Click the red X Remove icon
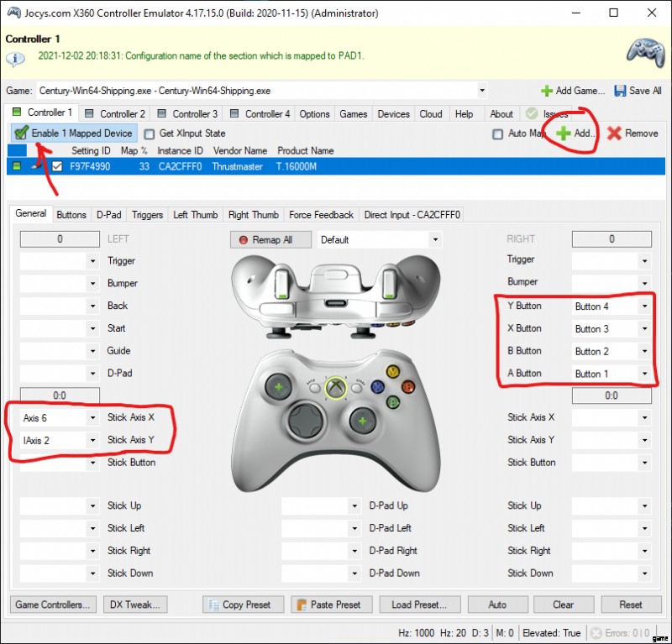 (x=614, y=134)
